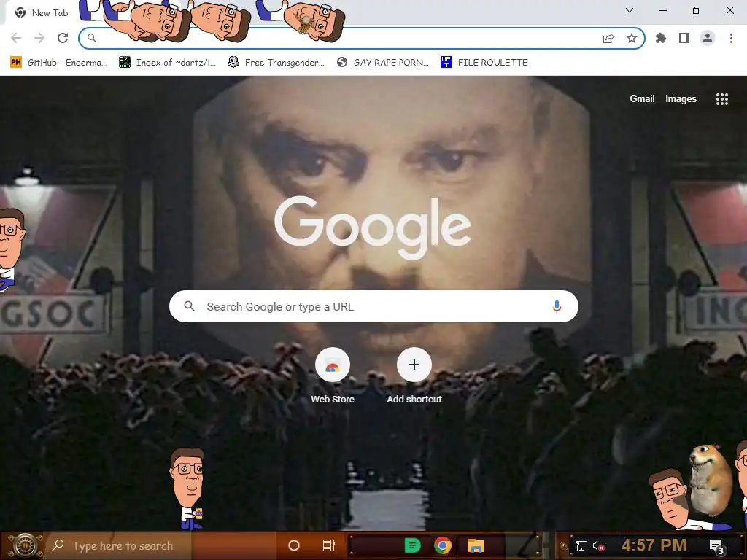Screen dimensions: 747x560
Task: Open Chrome's three-dot menu
Action: tap(731, 38)
